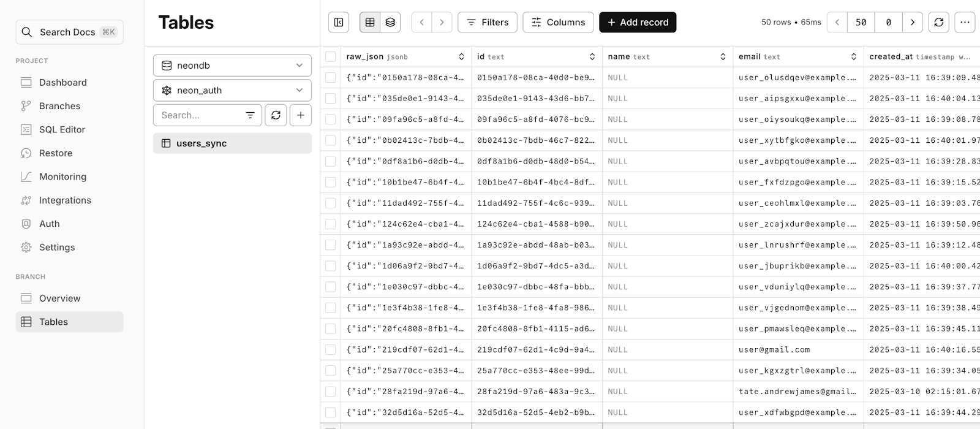Open the Filters button
This screenshot has width=980, height=429.
click(488, 22)
